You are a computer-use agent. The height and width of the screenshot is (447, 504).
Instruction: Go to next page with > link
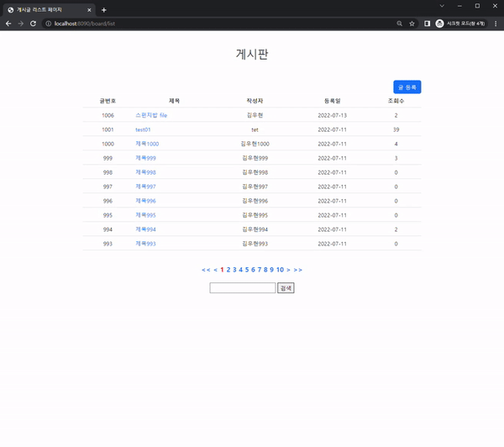click(x=288, y=270)
